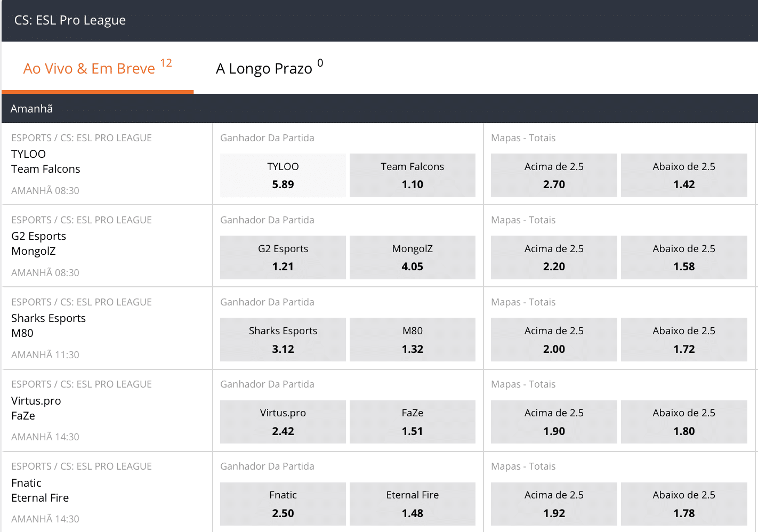Open the TYLOO match team name

(x=28, y=154)
